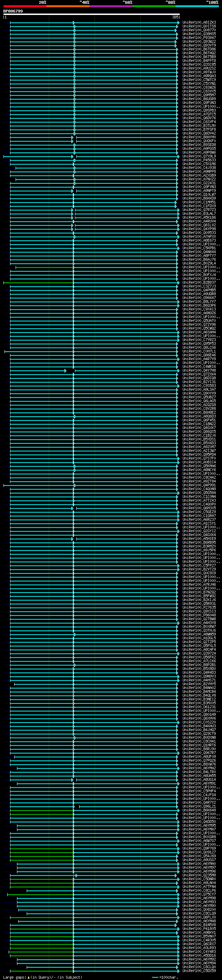Open alignment bar for UniRef100_B6TD86
Screen dimensions: 222x980
click(94, 49)
